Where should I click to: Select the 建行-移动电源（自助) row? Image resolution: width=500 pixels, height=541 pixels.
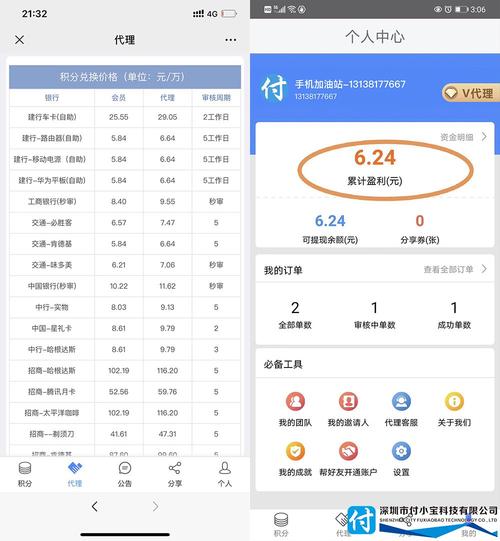(125, 159)
